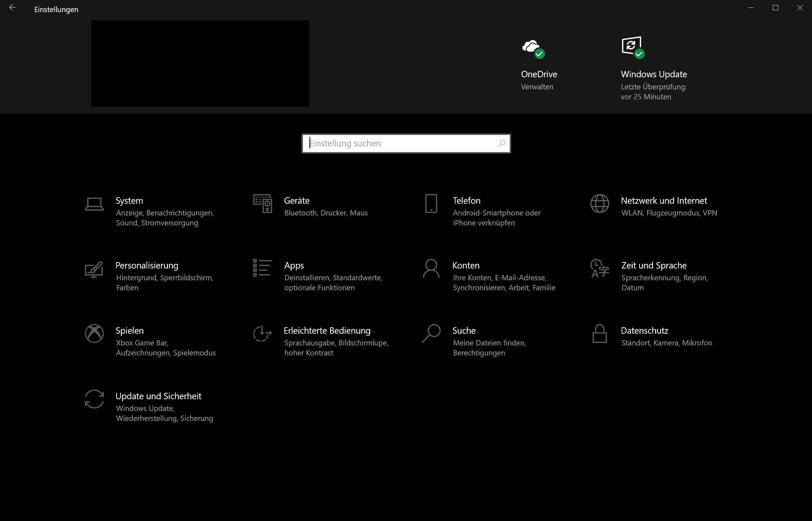
Task: Open the Update und Sicherheit title
Action: click(158, 396)
